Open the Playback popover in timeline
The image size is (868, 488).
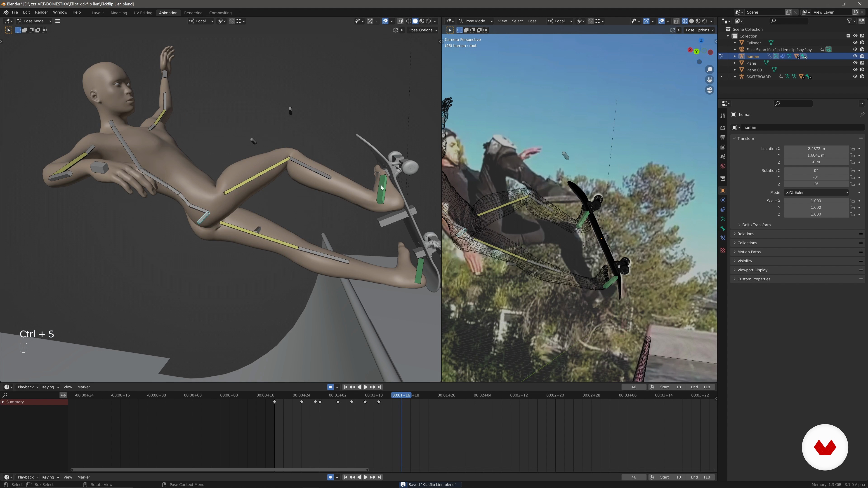[x=28, y=387]
